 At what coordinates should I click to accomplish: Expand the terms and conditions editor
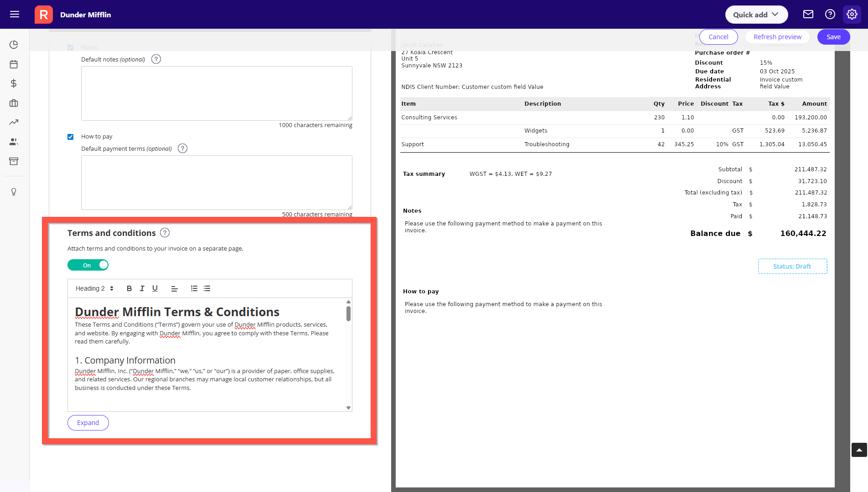(88, 423)
